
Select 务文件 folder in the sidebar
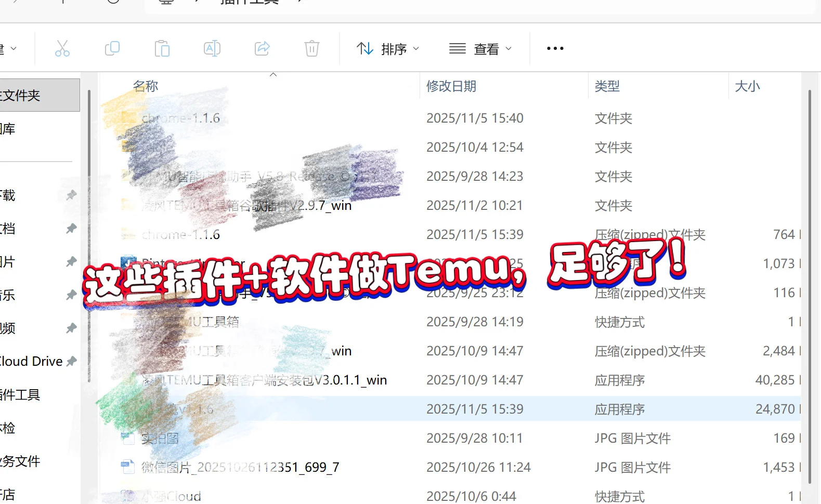20,461
